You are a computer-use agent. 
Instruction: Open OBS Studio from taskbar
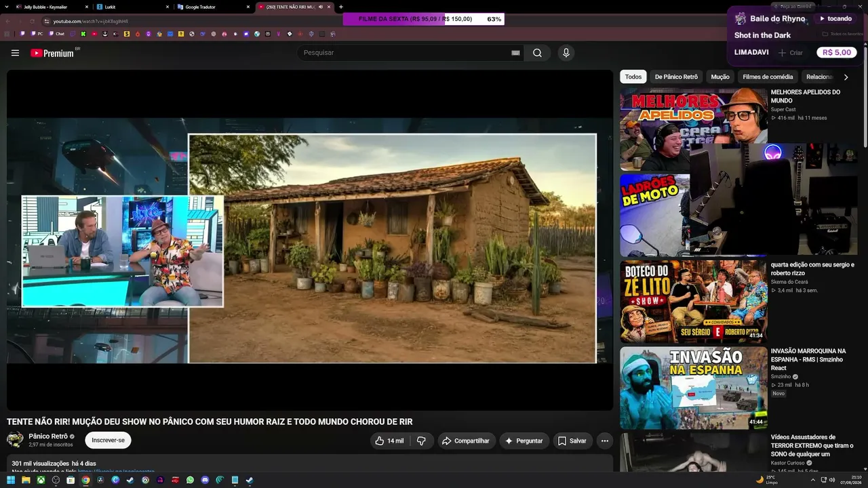click(56, 480)
